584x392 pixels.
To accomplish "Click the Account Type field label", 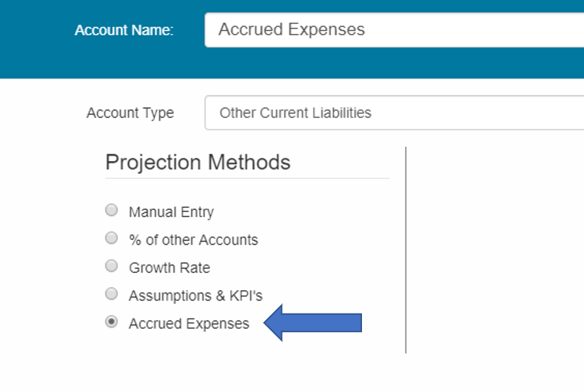I will coord(130,113).
